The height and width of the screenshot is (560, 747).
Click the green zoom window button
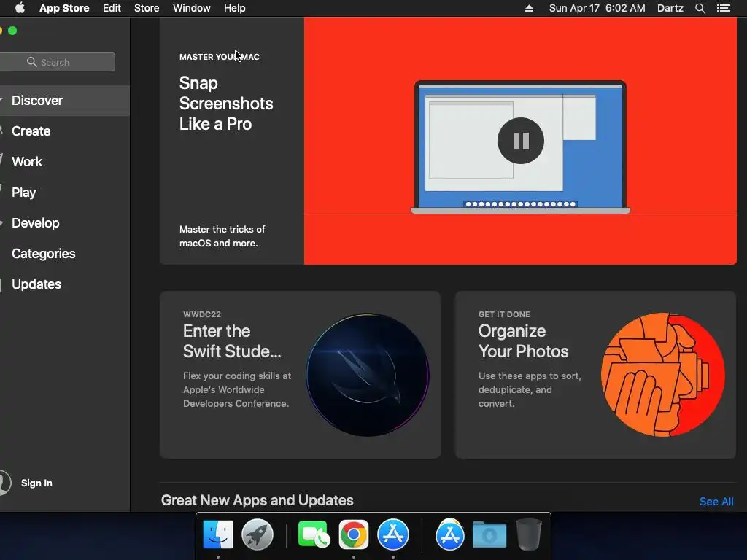[13, 31]
